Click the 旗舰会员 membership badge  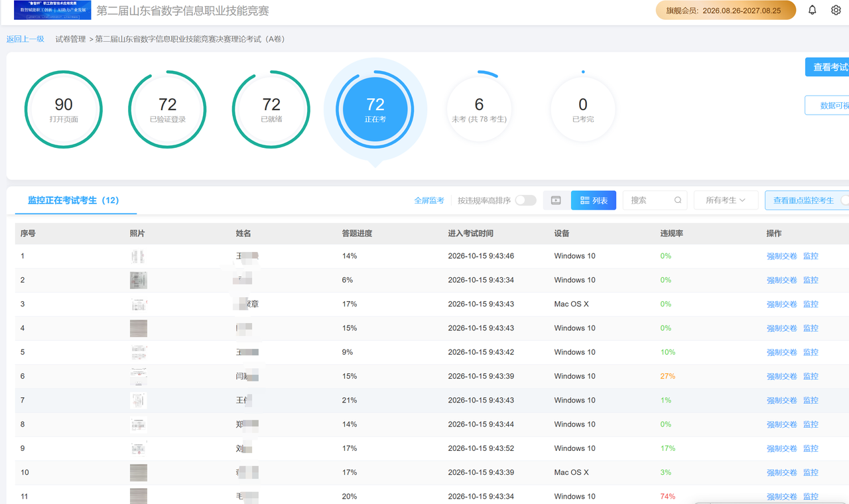[726, 11]
